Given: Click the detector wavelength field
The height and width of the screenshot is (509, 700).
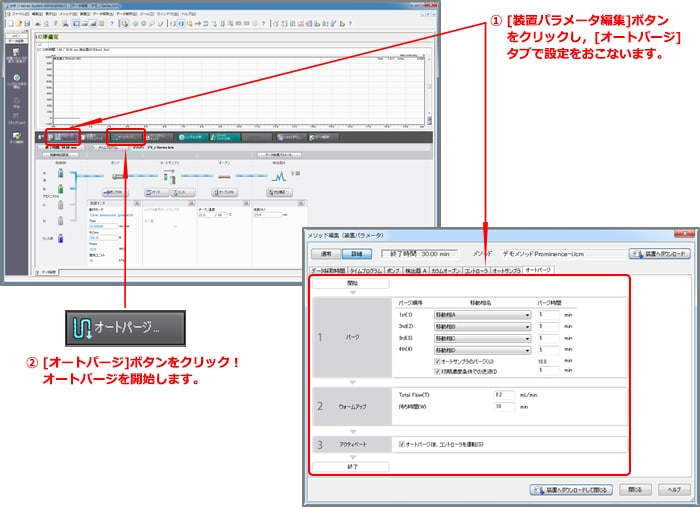Looking at the screenshot, I should point(267,215).
